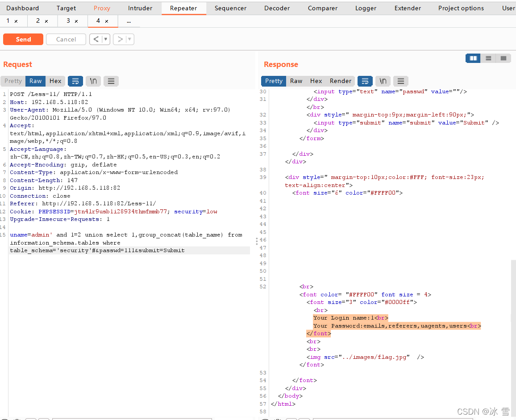Click the POST /Less-11/ HTTP/1.1 request line
Image resolution: width=516 pixels, height=420 pixels.
coord(51,94)
